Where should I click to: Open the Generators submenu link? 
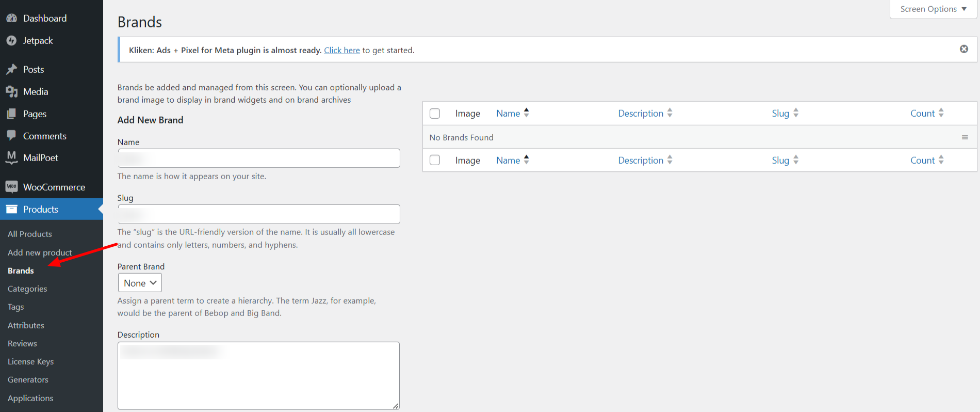tap(28, 379)
